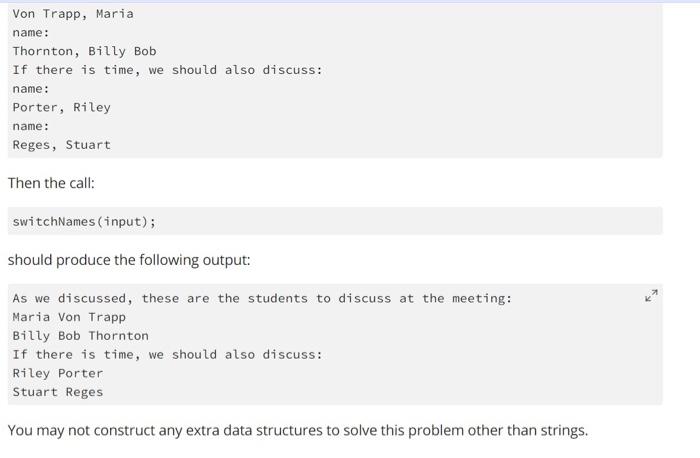
Task: Click 'name:' label above Reges, Stuart
Action: [31, 126]
